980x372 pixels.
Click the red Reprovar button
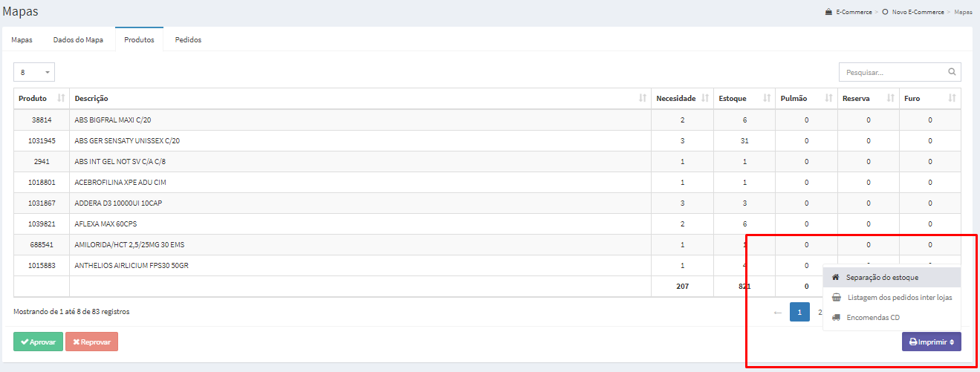click(91, 342)
